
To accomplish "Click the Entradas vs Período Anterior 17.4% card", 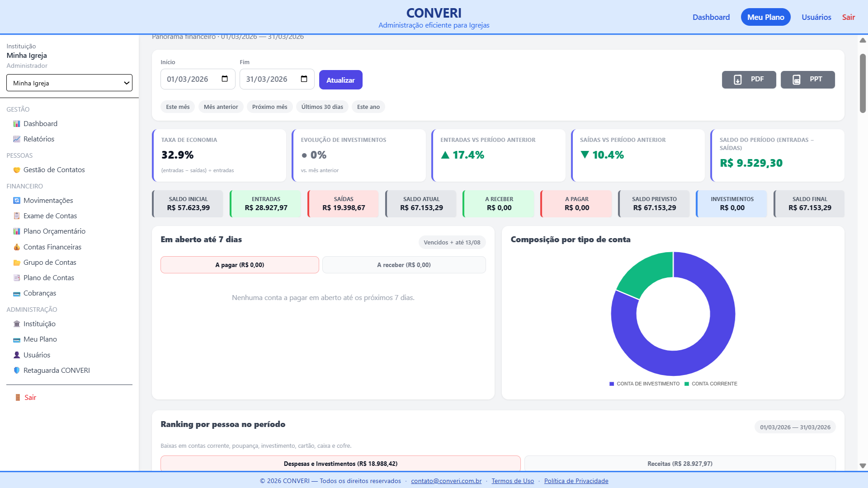I will click(498, 155).
